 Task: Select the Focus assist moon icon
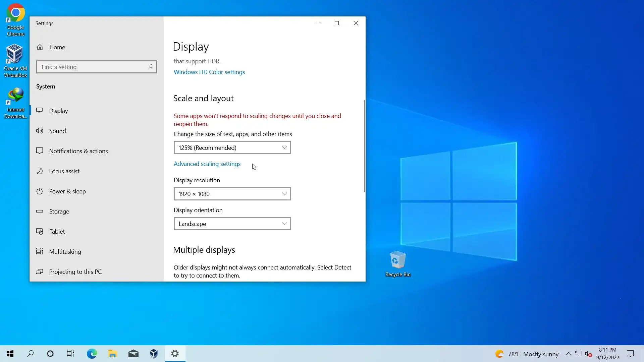pos(40,171)
